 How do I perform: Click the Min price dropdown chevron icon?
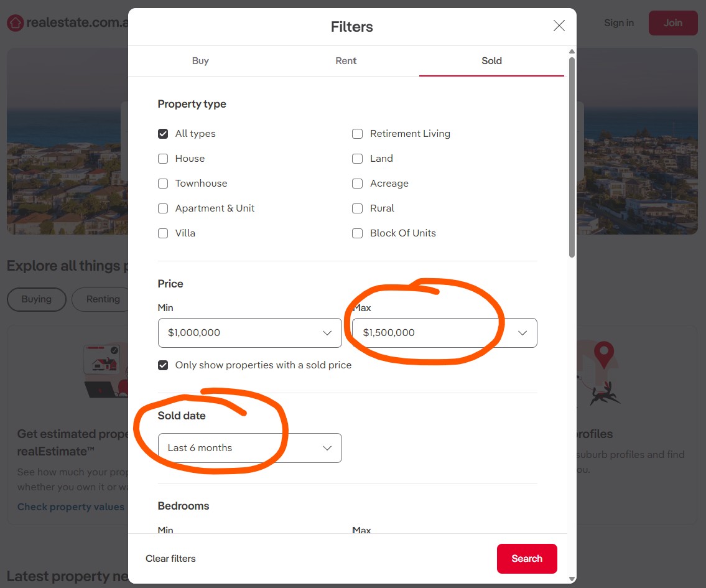coord(327,333)
